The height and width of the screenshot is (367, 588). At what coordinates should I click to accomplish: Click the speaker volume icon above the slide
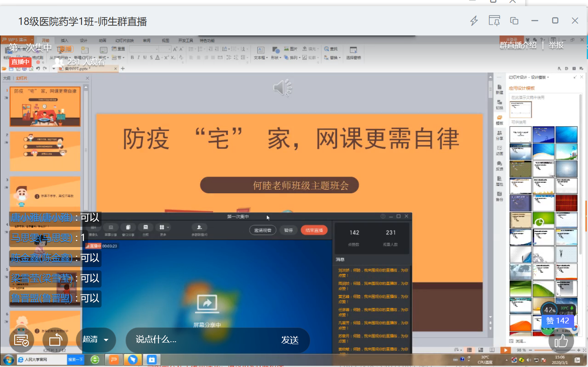pyautogui.click(x=283, y=88)
